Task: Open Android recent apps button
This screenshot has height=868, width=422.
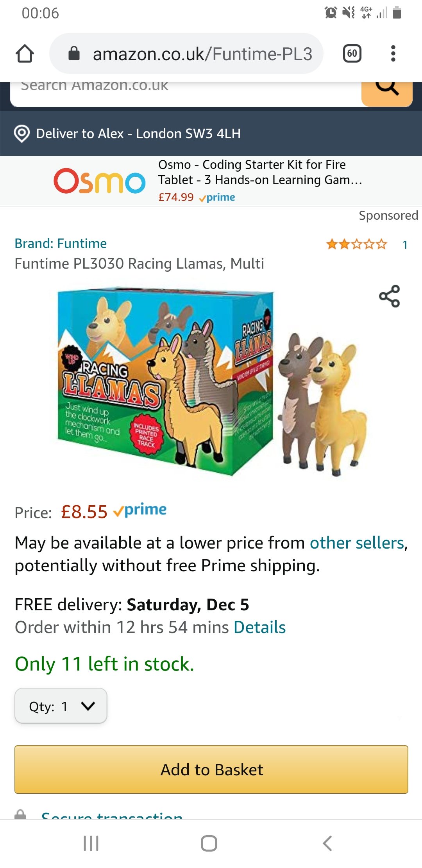Action: (x=91, y=843)
